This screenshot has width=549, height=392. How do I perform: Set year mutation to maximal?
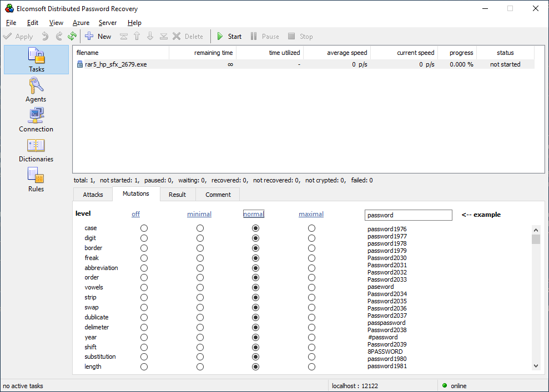pos(311,338)
